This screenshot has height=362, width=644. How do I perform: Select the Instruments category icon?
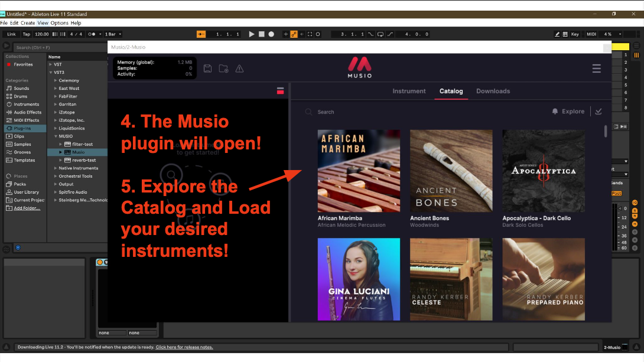[x=9, y=105]
